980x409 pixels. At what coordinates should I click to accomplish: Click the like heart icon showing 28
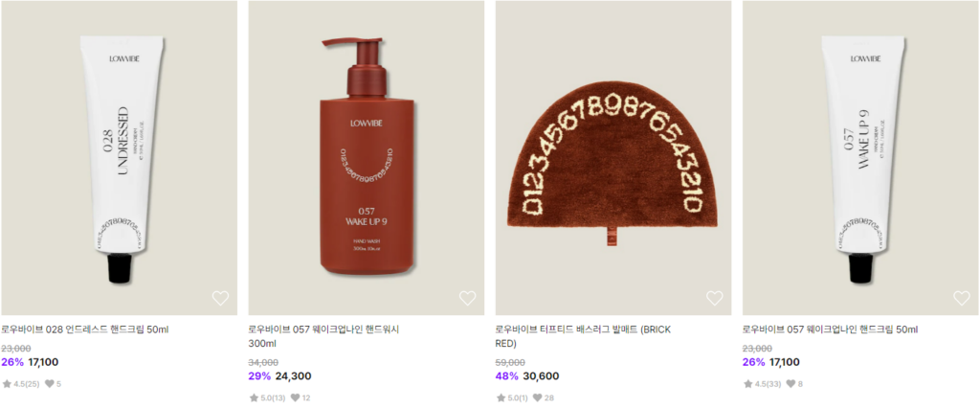(539, 398)
